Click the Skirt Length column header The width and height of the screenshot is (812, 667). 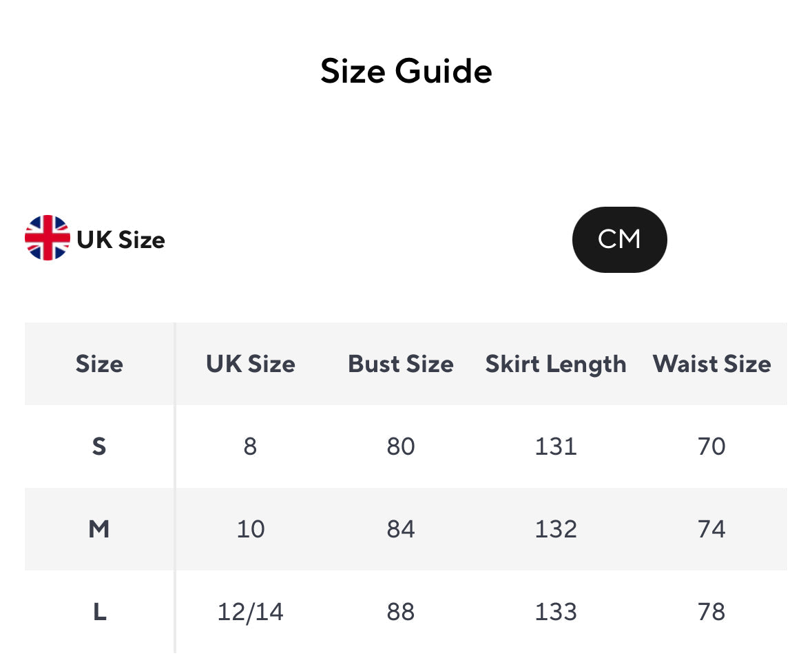[556, 364]
